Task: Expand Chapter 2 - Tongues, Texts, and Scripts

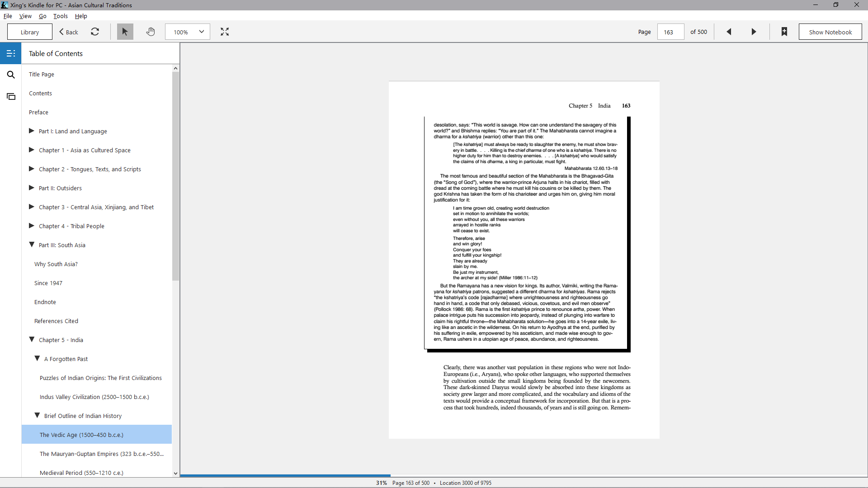Action: [32, 169]
